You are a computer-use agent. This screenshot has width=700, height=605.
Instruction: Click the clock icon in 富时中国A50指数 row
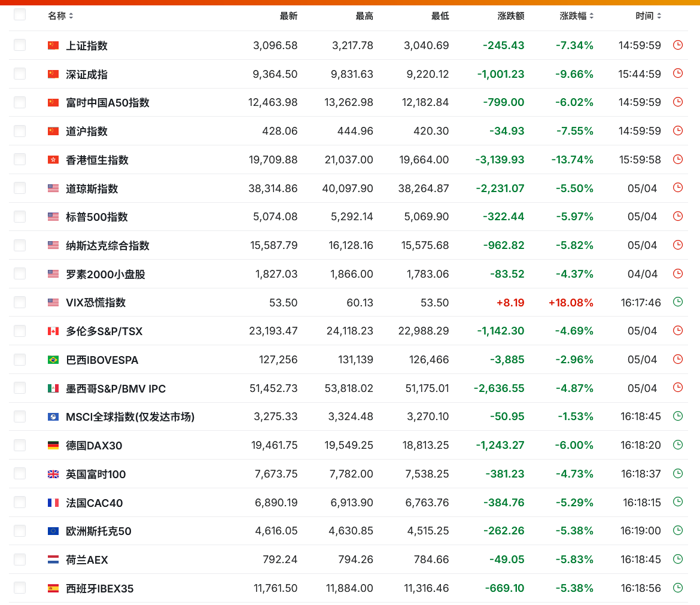tap(678, 102)
